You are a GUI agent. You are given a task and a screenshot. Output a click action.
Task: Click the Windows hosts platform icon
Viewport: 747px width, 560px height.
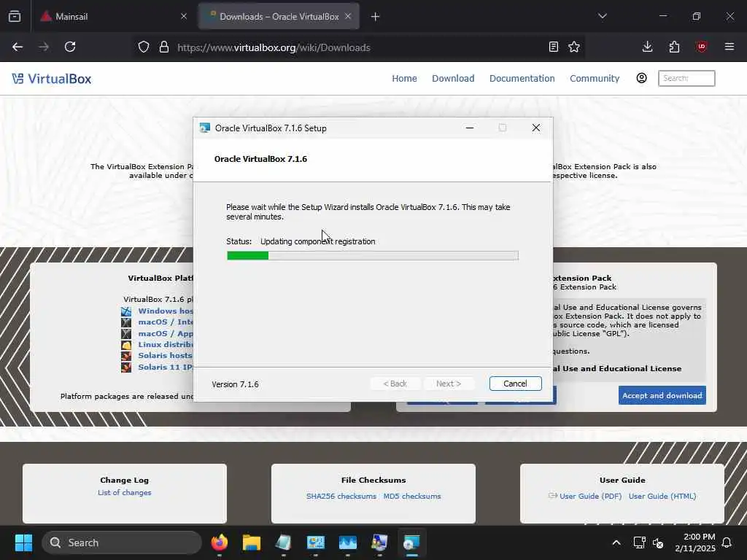126,311
